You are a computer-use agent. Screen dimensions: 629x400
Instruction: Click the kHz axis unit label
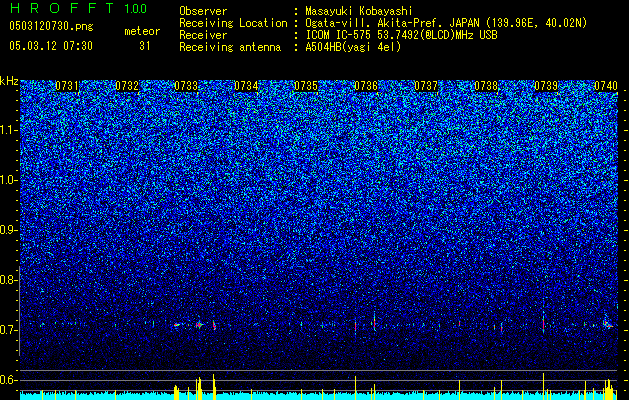point(9,81)
